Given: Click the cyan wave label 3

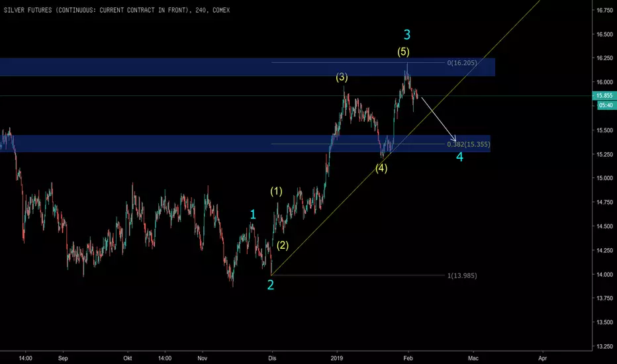Looking at the screenshot, I should [x=407, y=34].
